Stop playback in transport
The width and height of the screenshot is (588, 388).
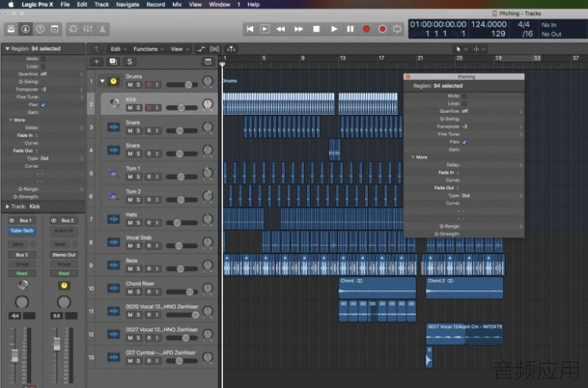click(x=316, y=29)
